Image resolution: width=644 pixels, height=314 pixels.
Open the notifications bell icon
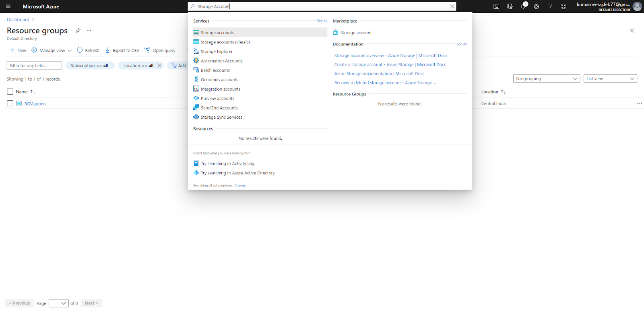pyautogui.click(x=523, y=6)
